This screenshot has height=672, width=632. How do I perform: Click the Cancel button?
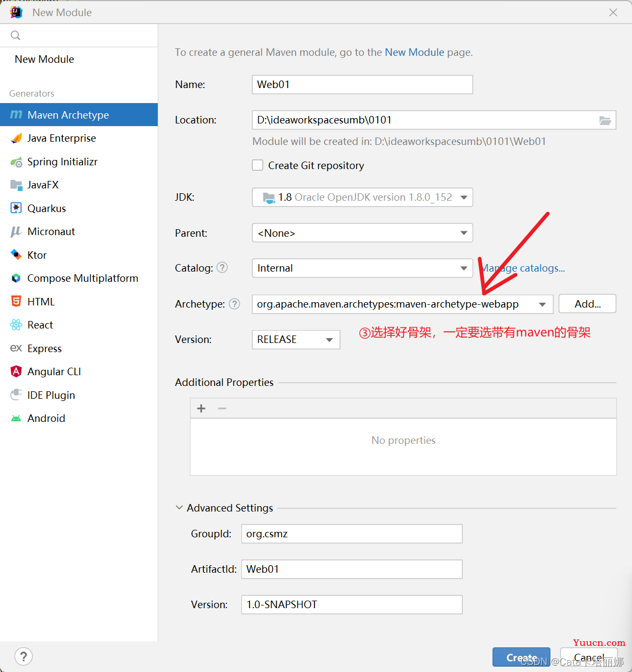589,658
